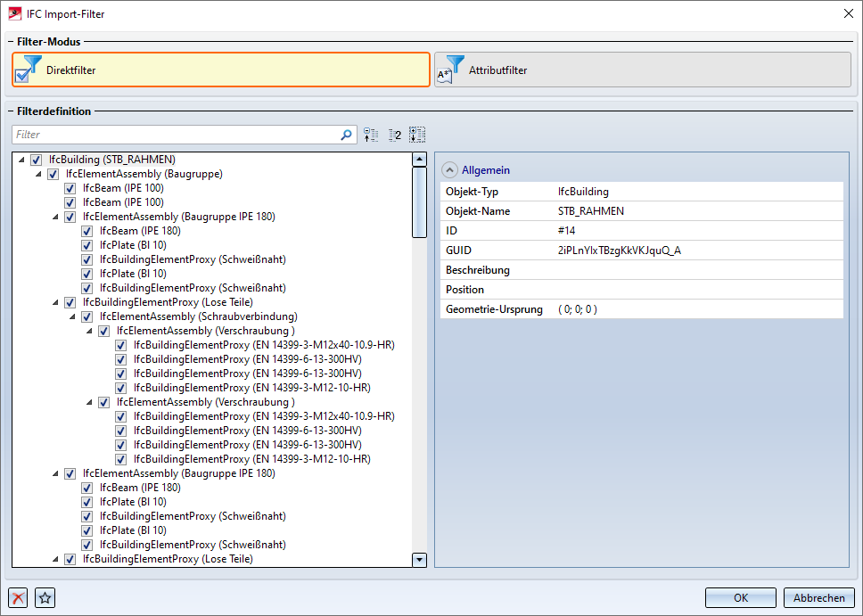Confirm with the OK button
The width and height of the screenshot is (863, 616).
(x=740, y=597)
